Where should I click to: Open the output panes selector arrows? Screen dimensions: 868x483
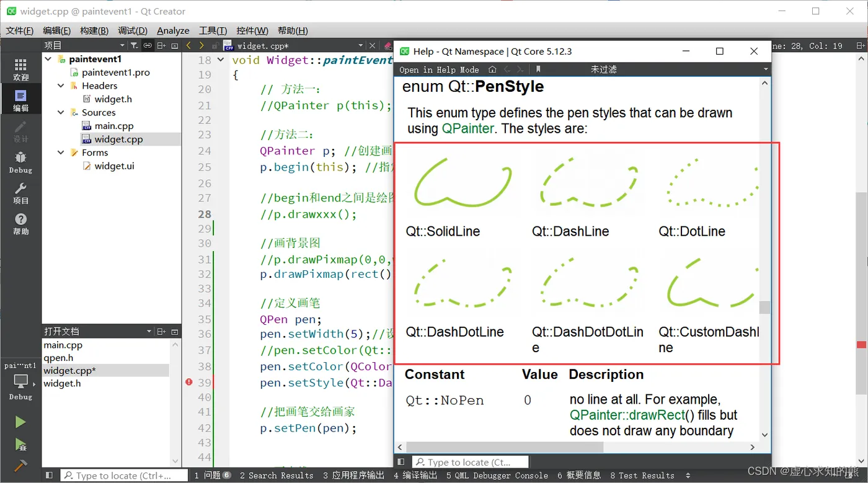[688, 476]
